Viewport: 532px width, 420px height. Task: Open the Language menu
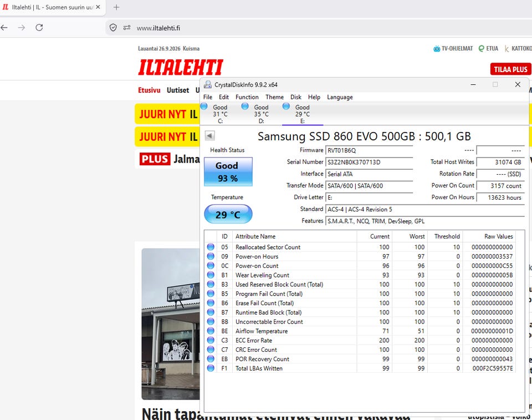(340, 97)
